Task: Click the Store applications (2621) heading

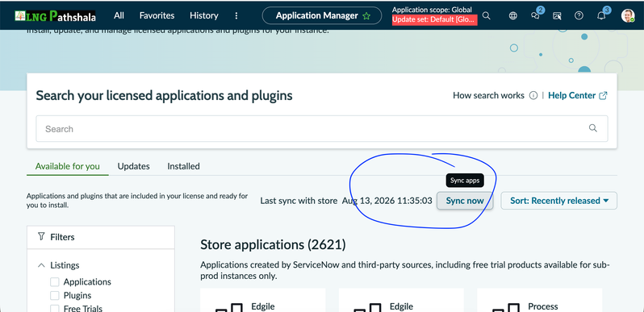Action: pos(273,244)
